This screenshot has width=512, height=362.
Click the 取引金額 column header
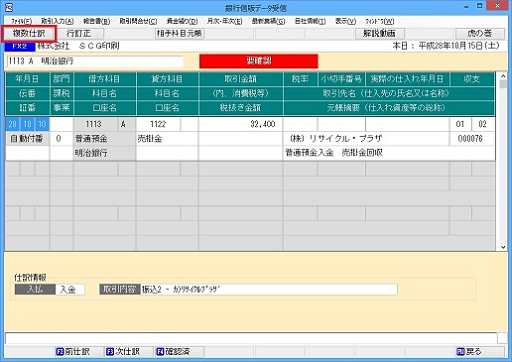click(x=240, y=79)
